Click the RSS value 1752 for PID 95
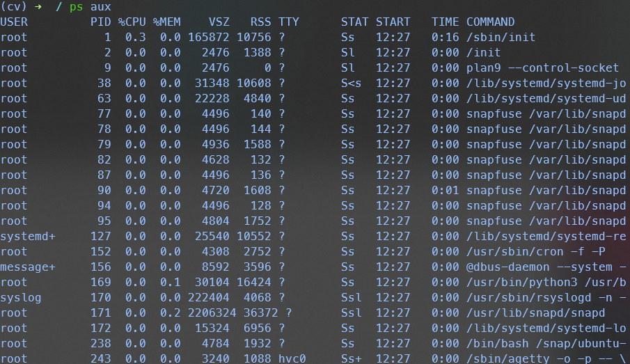630x364 pixels. tap(257, 221)
